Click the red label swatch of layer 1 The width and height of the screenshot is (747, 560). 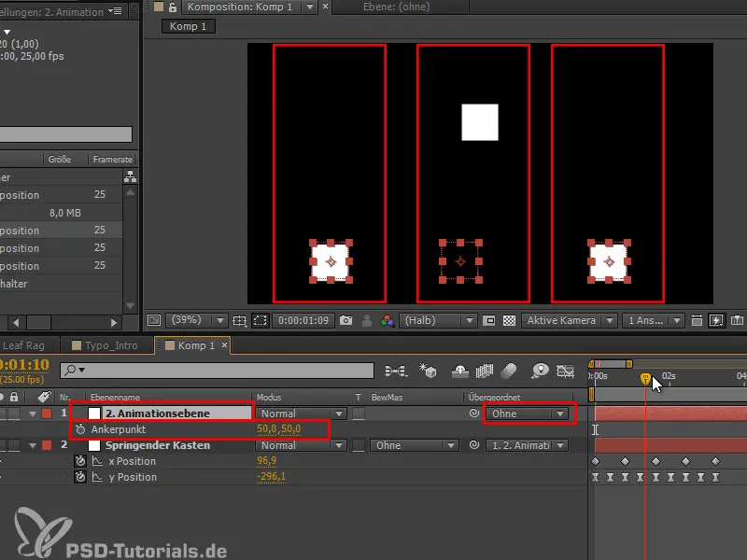pos(47,413)
